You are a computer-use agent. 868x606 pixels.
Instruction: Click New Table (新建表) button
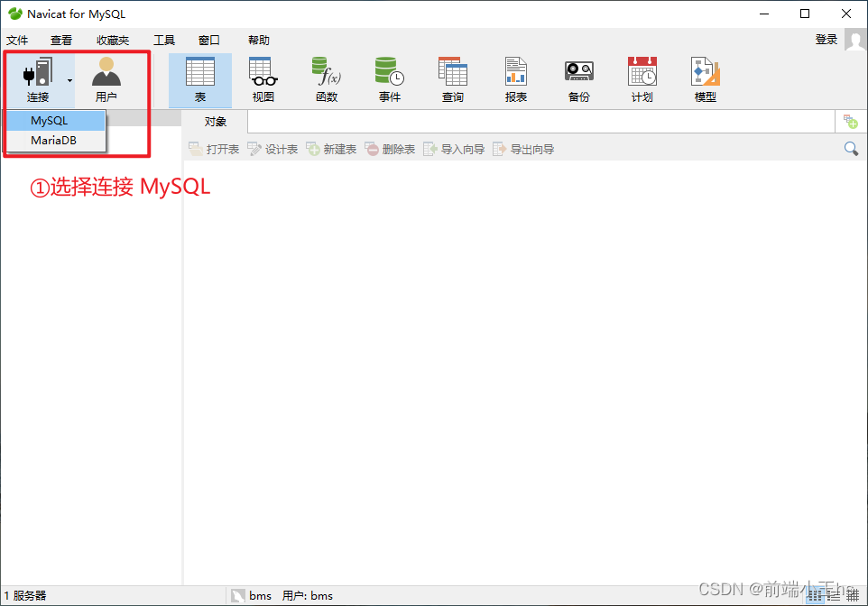(331, 149)
